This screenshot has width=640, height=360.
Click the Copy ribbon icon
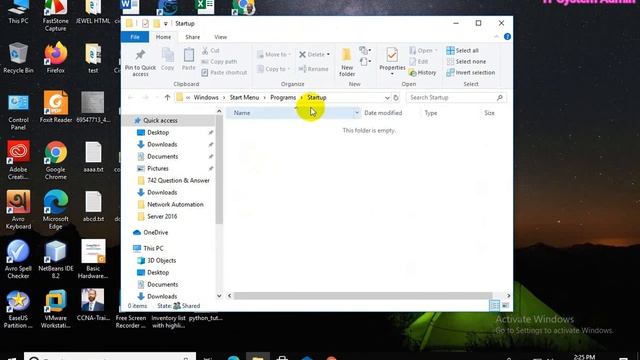click(167, 59)
